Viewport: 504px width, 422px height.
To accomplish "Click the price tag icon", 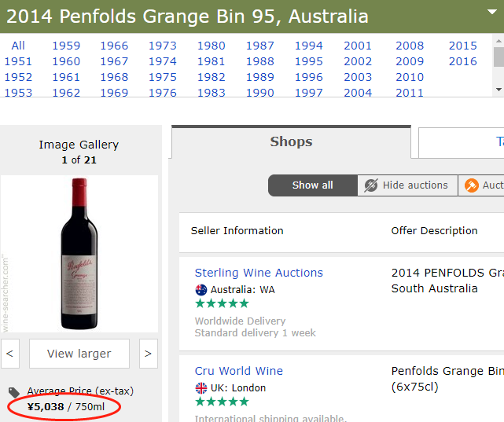I will [x=14, y=392].
